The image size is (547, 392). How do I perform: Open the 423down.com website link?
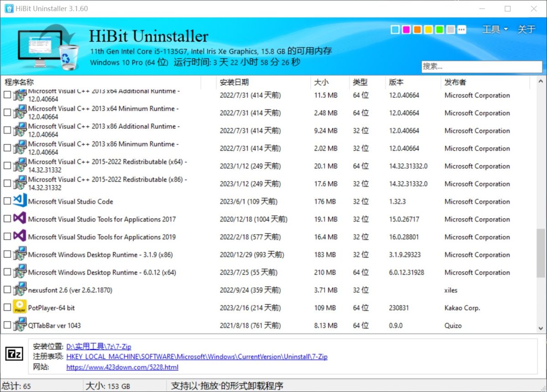tap(122, 367)
